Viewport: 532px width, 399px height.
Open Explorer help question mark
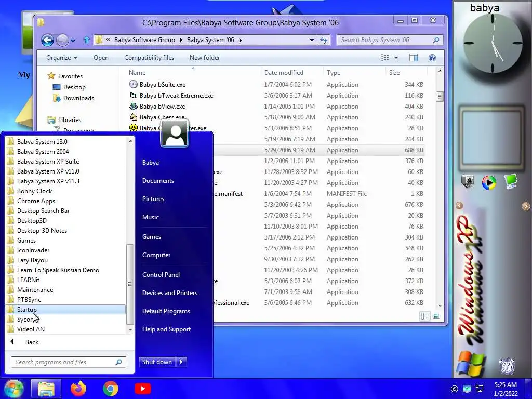point(432,58)
